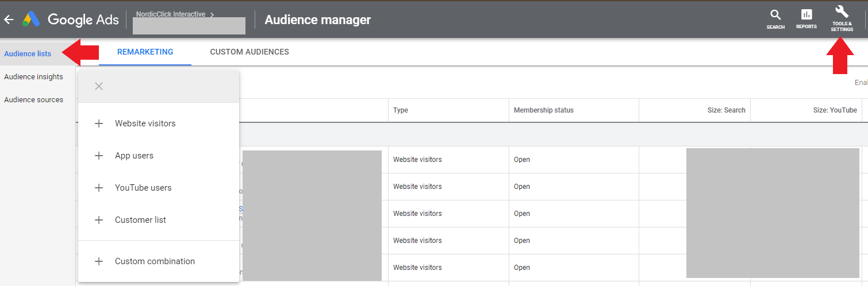Sort by Size: Search column header
This screenshot has width=868, height=286.
(726, 110)
